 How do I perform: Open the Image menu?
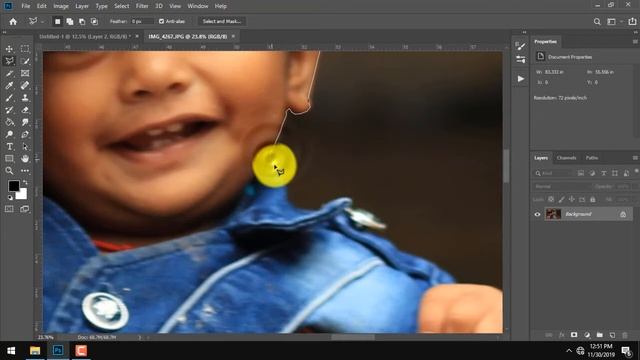(x=61, y=6)
